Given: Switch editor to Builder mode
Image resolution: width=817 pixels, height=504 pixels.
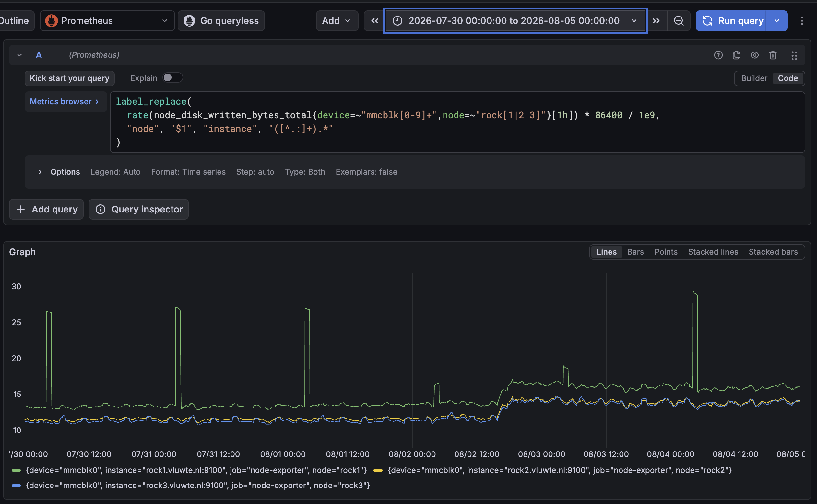Looking at the screenshot, I should [x=754, y=78].
